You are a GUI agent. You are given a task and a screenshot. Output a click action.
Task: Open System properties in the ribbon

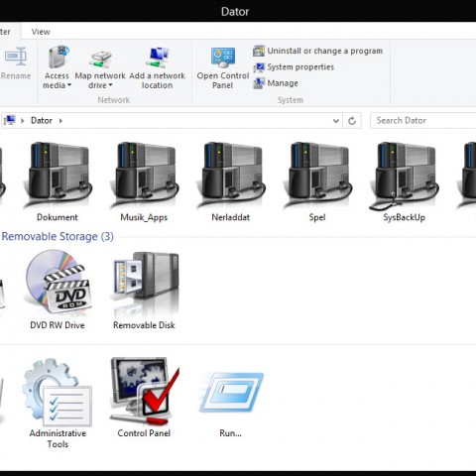[294, 67]
